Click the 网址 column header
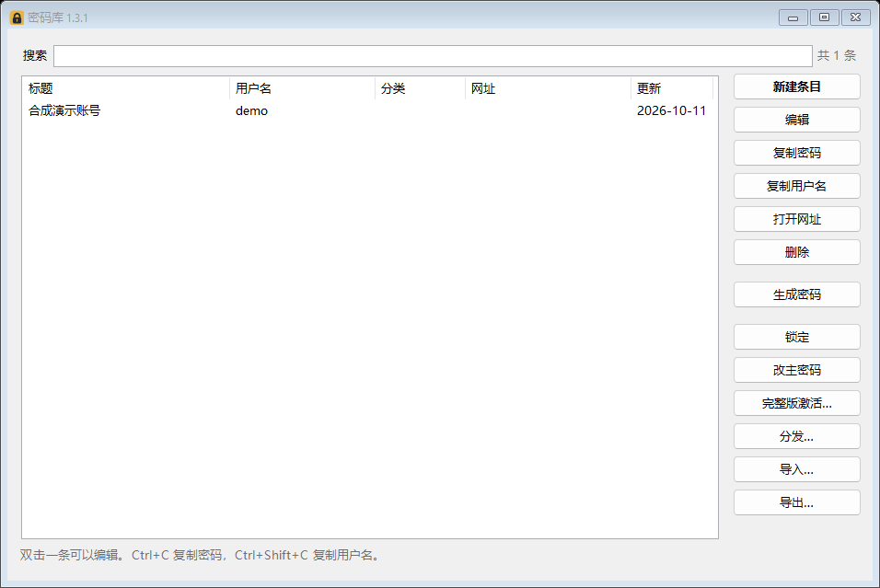The height and width of the screenshot is (588, 880). point(548,88)
